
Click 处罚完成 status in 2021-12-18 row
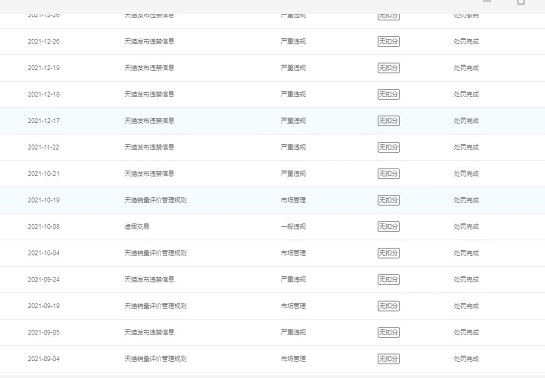tap(466, 94)
